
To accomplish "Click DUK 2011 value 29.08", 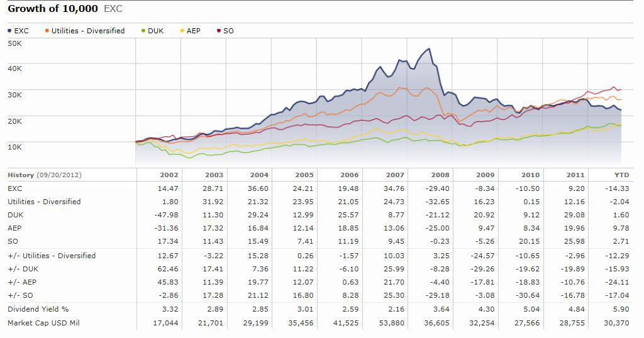I will click(x=574, y=215).
